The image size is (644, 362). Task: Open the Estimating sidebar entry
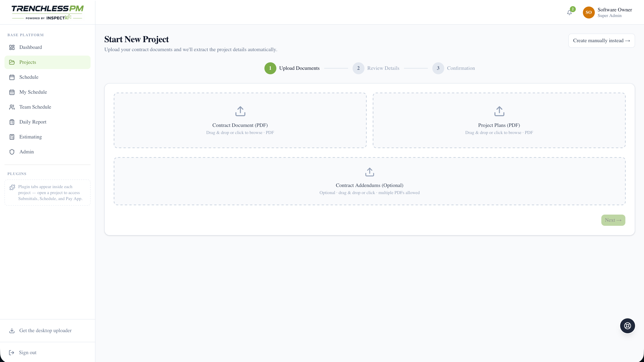click(x=48, y=137)
